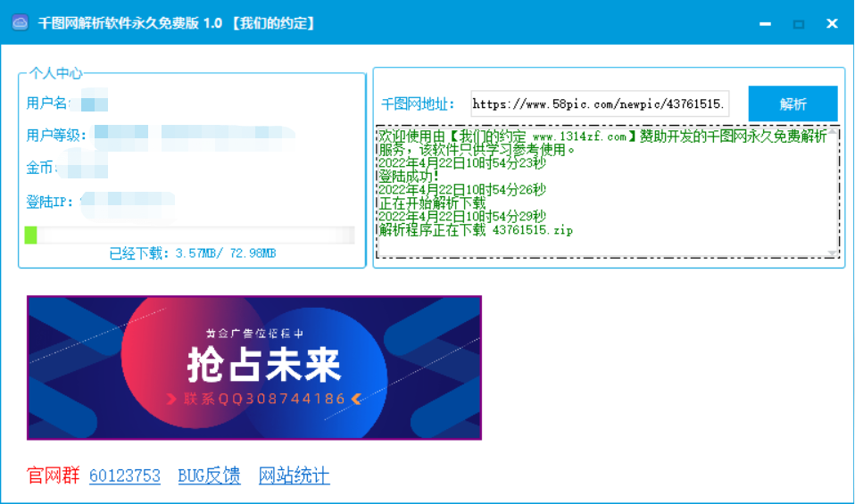This screenshot has height=504, width=855.
Task: Click the maximize window button
Action: pyautogui.click(x=798, y=24)
